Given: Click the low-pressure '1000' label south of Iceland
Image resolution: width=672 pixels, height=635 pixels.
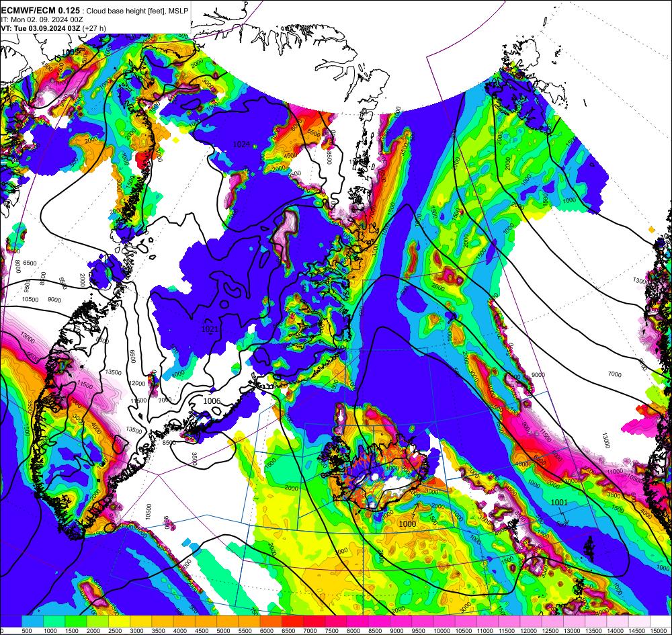Looking at the screenshot, I should click(x=407, y=523).
